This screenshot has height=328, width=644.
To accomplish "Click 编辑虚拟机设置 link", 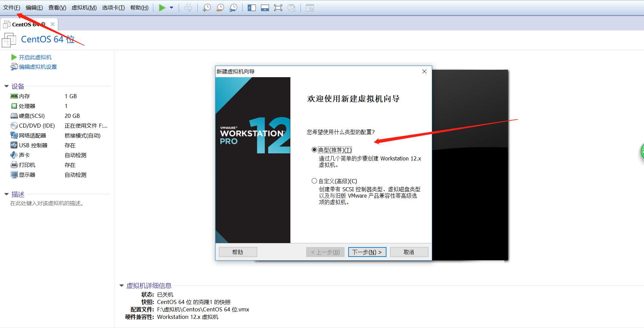I will pos(38,67).
